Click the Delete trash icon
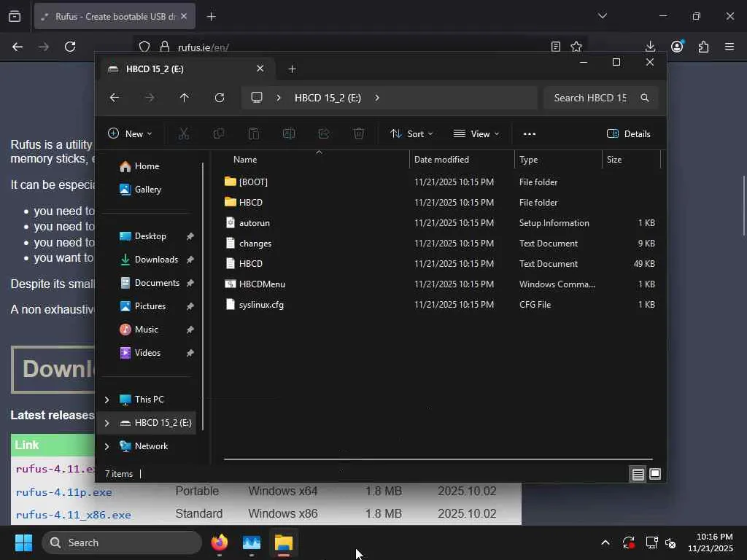The image size is (747, 560). click(359, 134)
